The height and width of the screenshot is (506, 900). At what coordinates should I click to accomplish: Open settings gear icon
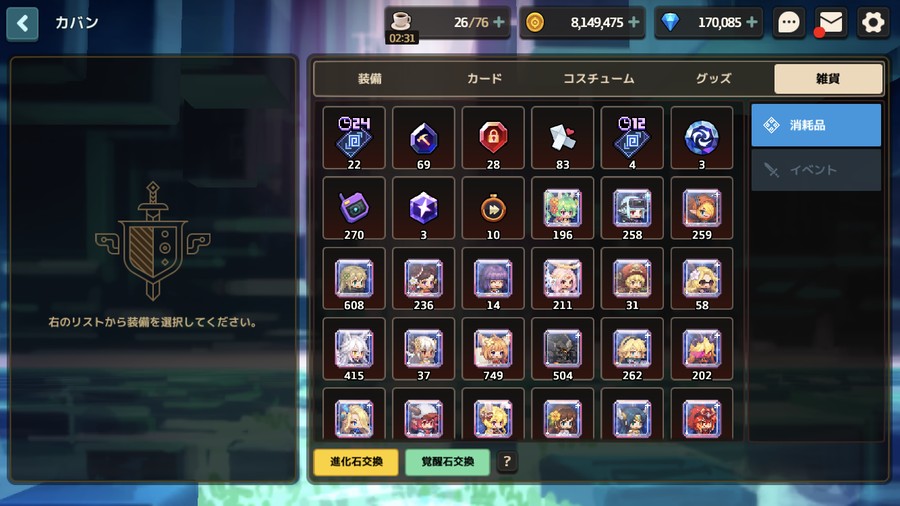[873, 23]
